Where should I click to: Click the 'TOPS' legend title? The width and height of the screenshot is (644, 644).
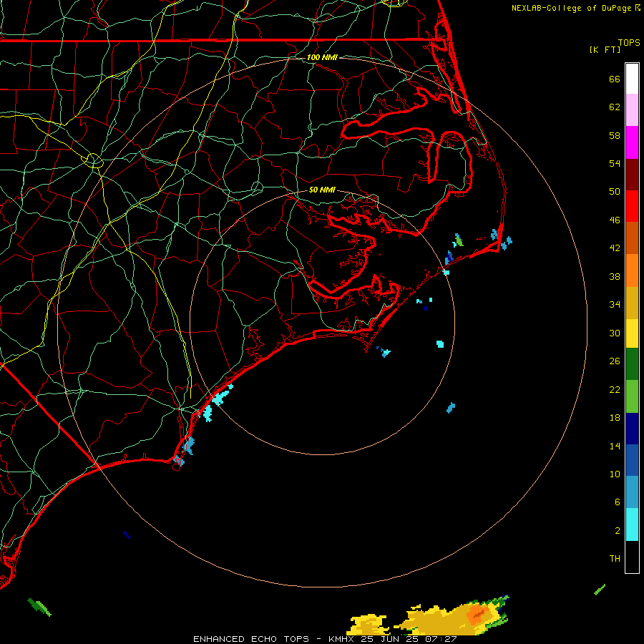[x=629, y=43]
